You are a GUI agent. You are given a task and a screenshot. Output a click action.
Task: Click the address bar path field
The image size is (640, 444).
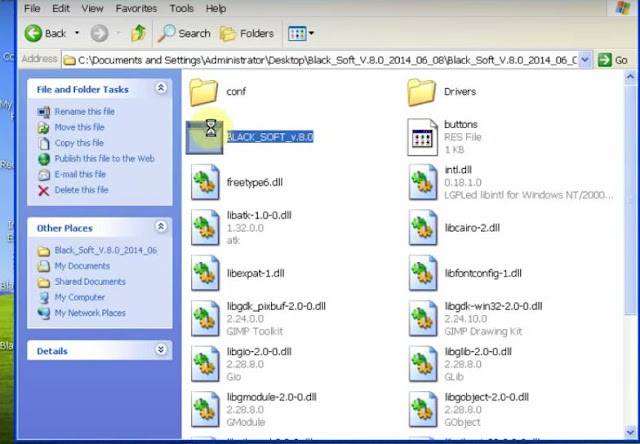pyautogui.click(x=320, y=60)
